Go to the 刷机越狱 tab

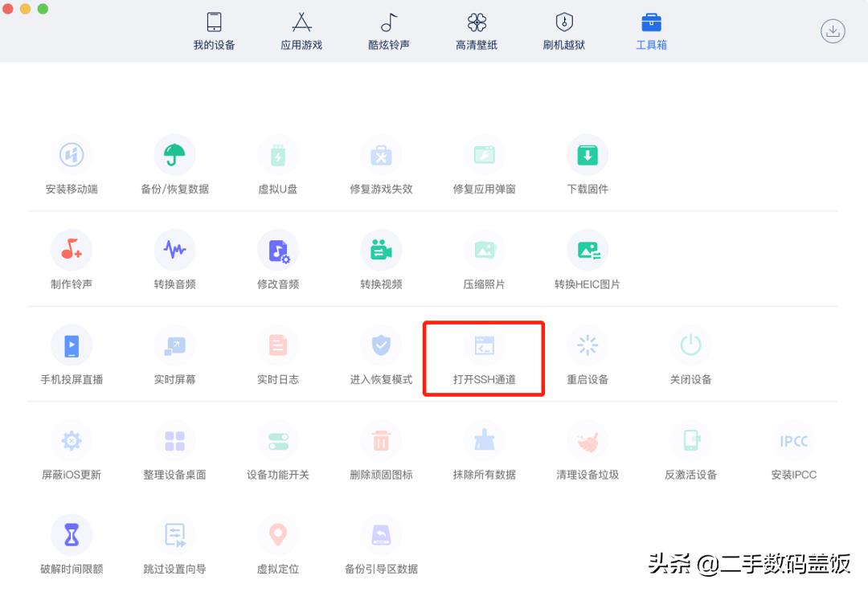(x=563, y=31)
